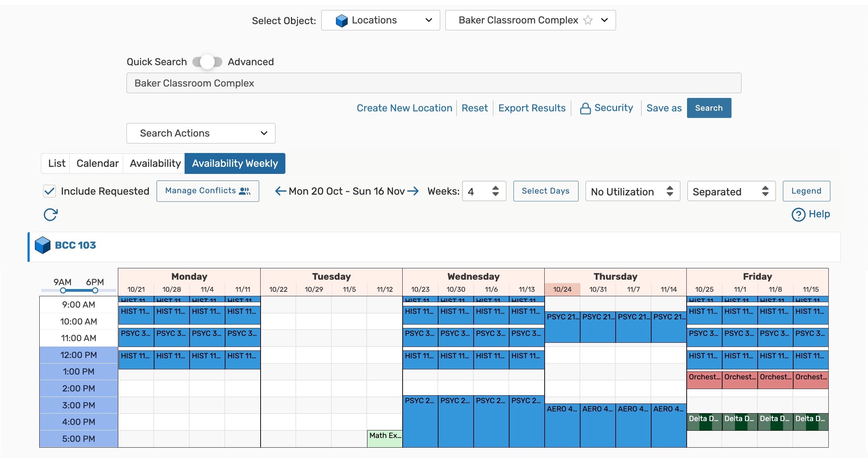Click the Help question mark icon

pyautogui.click(x=799, y=214)
